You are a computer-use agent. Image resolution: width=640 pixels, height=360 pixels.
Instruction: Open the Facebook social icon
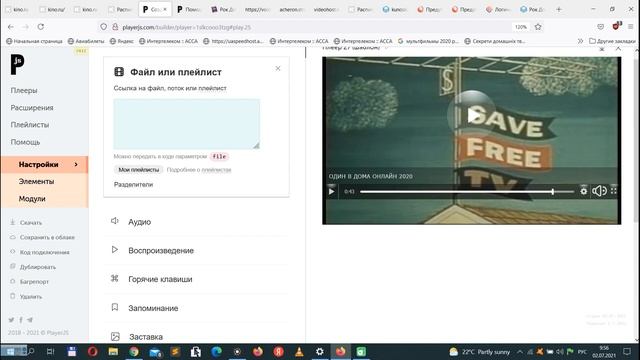(21, 320)
